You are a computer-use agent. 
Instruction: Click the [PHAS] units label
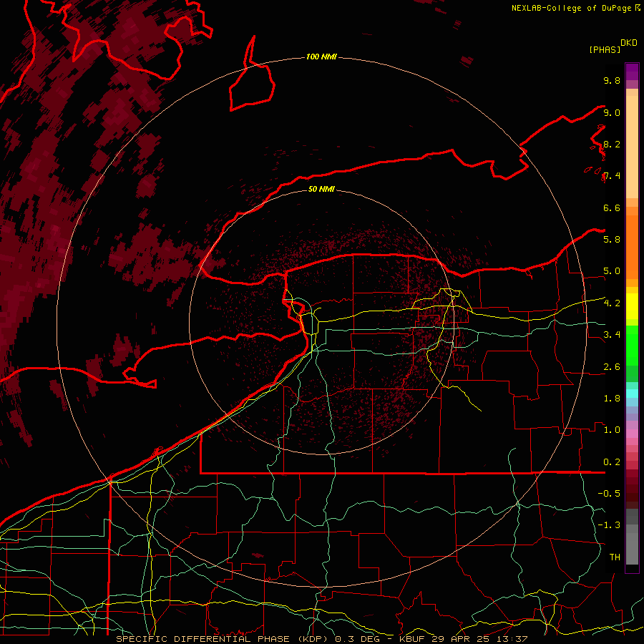(x=605, y=49)
